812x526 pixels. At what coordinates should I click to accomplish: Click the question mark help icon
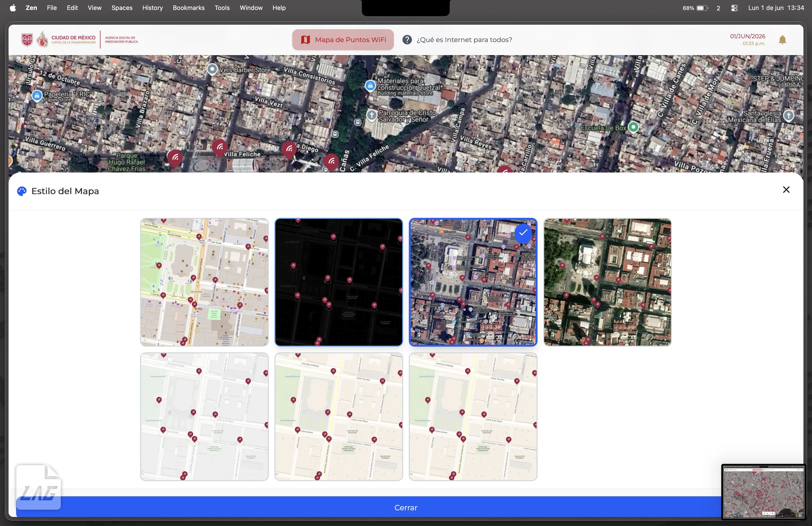(407, 40)
